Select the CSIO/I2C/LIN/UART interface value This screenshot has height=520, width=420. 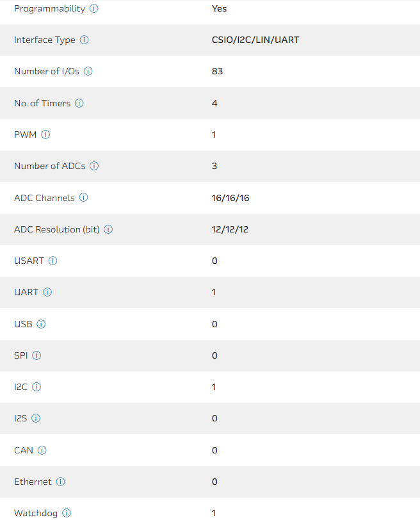[x=255, y=40]
